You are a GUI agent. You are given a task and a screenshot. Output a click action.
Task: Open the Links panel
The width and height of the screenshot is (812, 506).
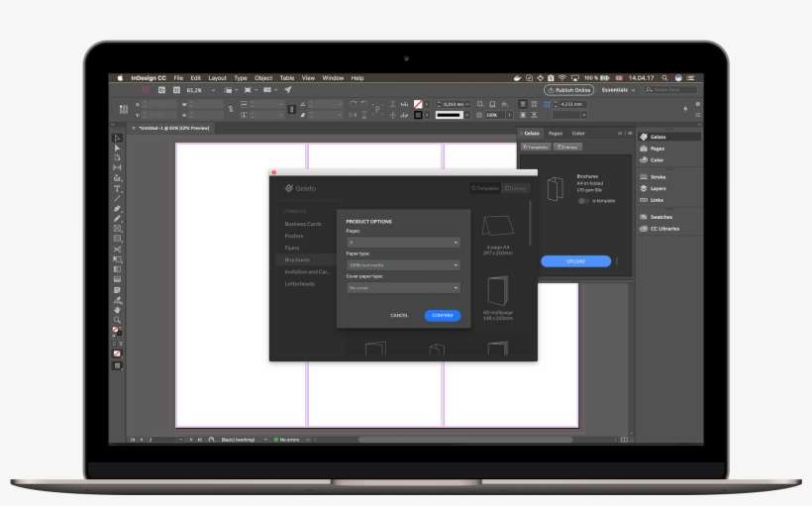(x=657, y=200)
